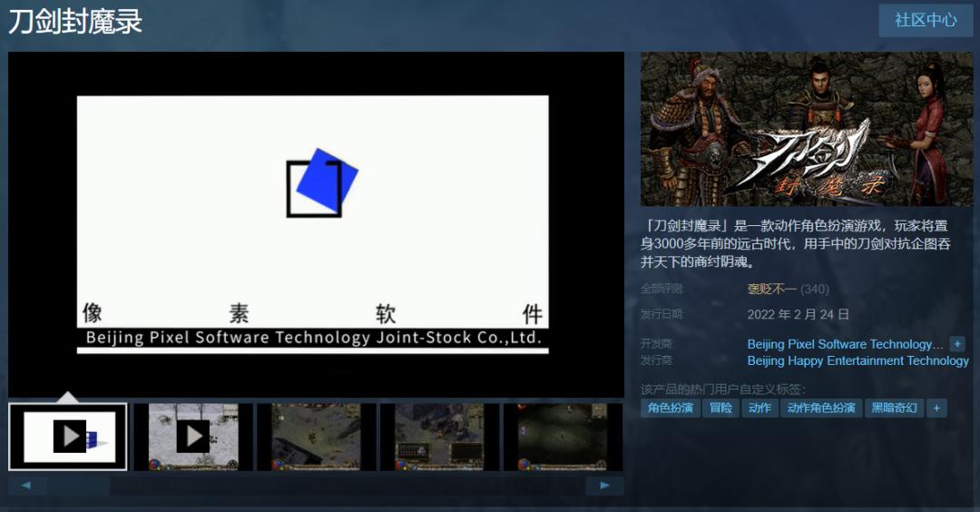This screenshot has width=980, height=512.
Task: Open the 褒贬不一 review summary
Action: pyautogui.click(x=772, y=290)
